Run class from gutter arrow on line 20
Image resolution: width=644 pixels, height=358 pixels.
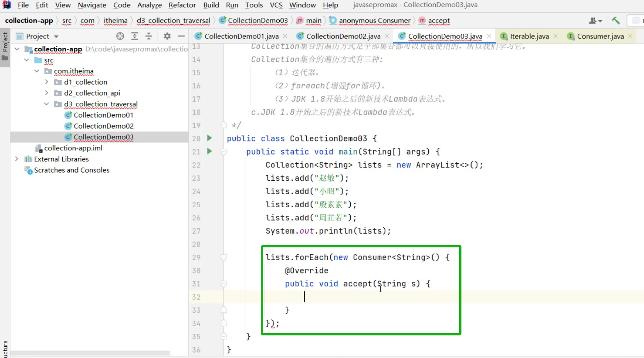tap(209, 138)
